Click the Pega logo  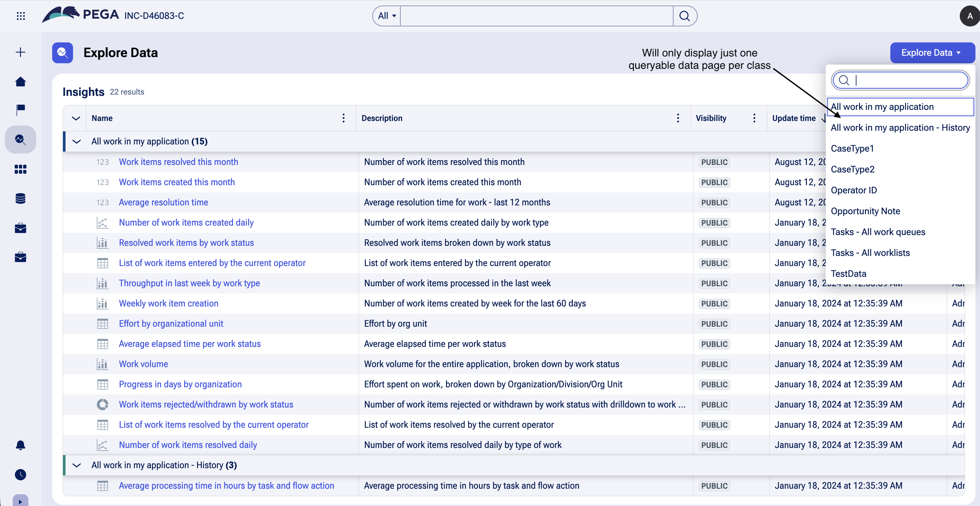click(x=80, y=15)
